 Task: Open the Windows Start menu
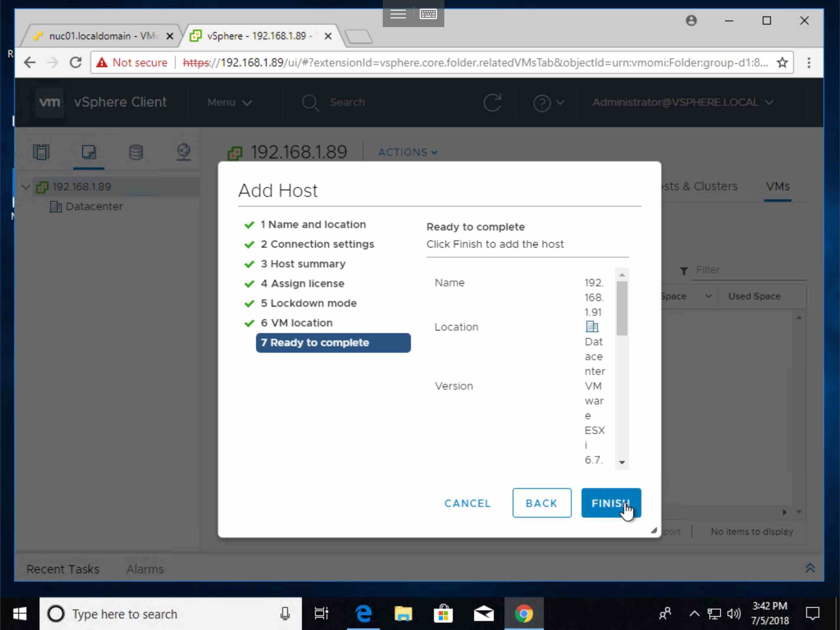pos(19,614)
